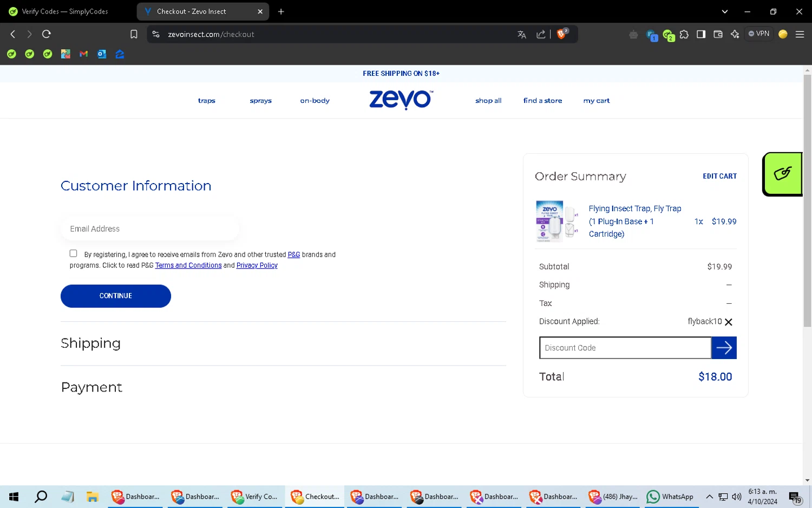Click the Email Address field
The image size is (812, 508).
(150, 229)
